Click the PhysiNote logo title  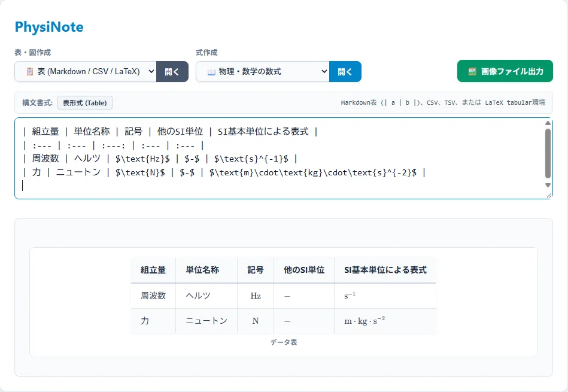tap(49, 27)
